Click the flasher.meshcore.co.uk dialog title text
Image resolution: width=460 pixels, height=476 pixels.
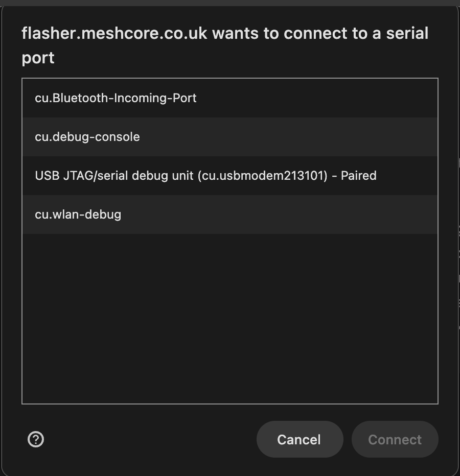tap(225, 34)
